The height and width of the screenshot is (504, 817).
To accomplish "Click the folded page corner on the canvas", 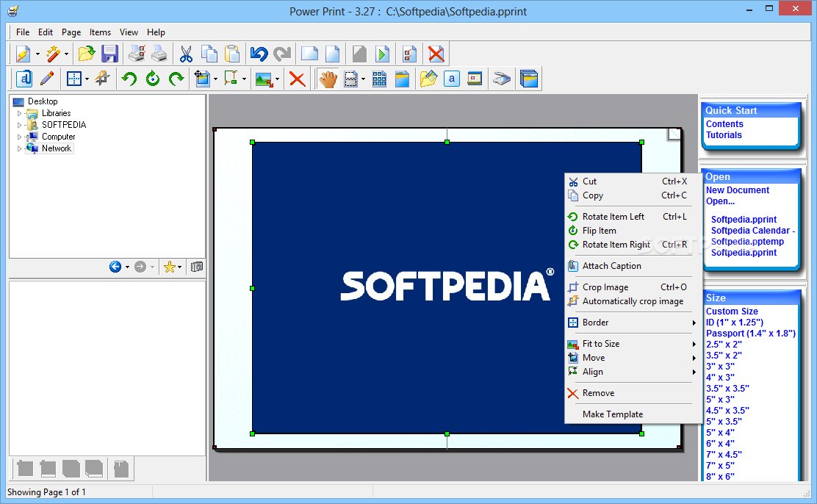I will coord(674,134).
